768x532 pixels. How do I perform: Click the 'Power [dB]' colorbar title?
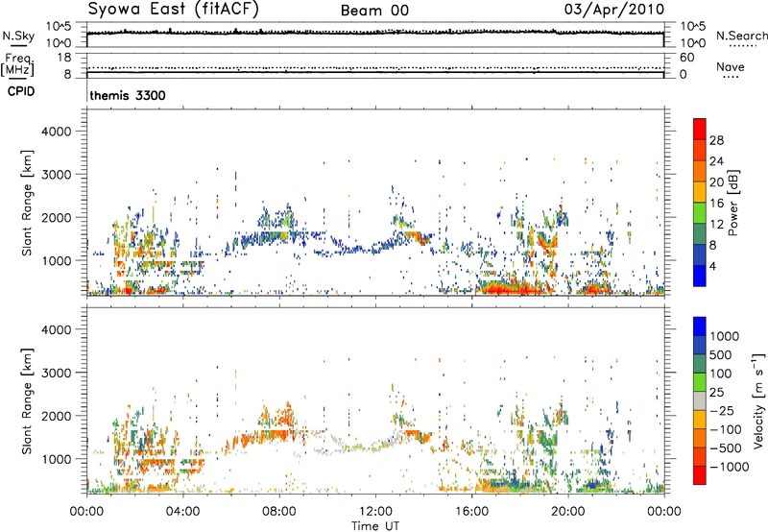click(732, 203)
